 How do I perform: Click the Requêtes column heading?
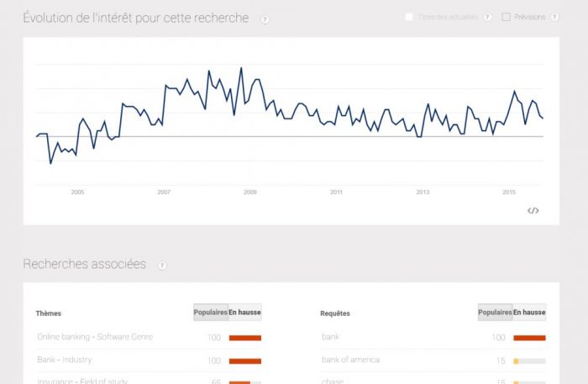(335, 313)
